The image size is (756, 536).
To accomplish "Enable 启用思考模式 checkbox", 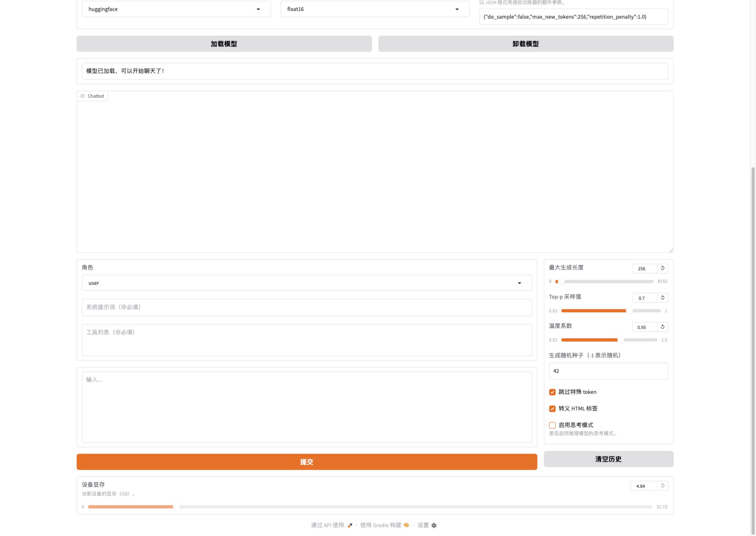I will click(x=552, y=425).
